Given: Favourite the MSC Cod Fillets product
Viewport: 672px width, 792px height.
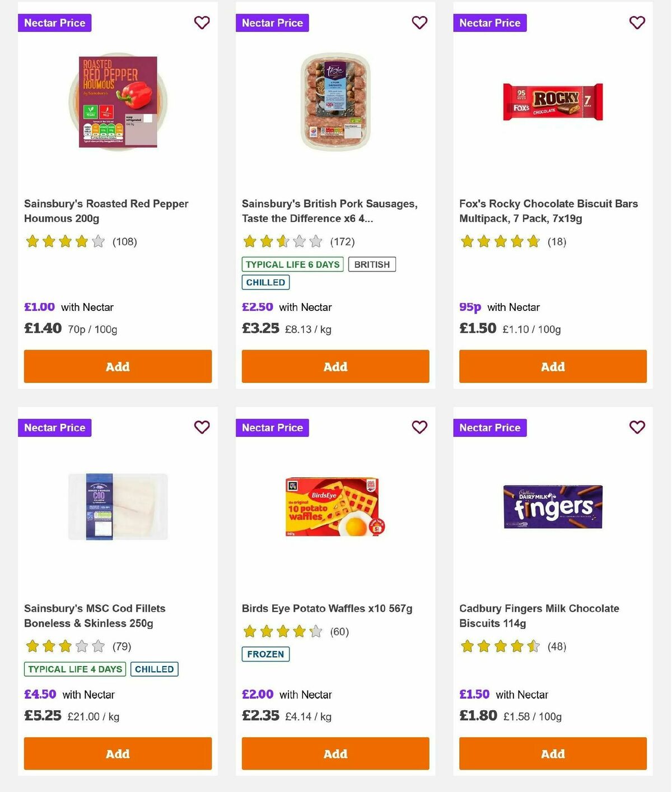Looking at the screenshot, I should point(202,427).
